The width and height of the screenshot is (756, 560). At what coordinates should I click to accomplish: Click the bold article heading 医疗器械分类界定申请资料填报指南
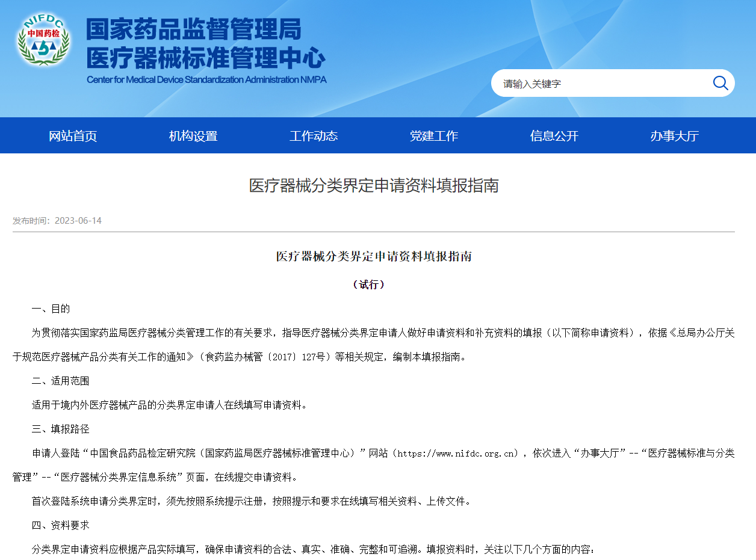(x=374, y=256)
